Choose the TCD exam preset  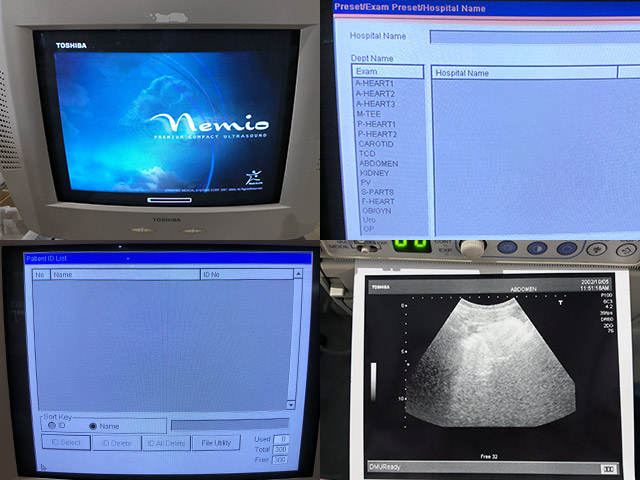point(367,153)
